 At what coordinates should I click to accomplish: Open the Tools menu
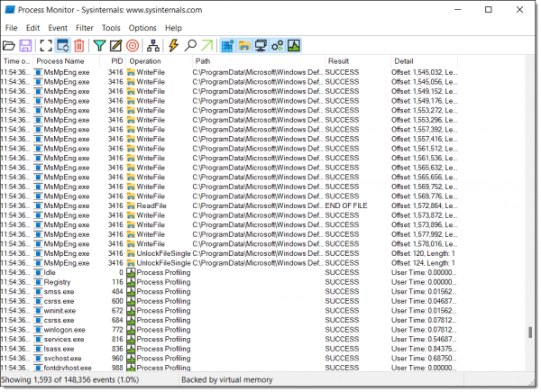pos(111,28)
